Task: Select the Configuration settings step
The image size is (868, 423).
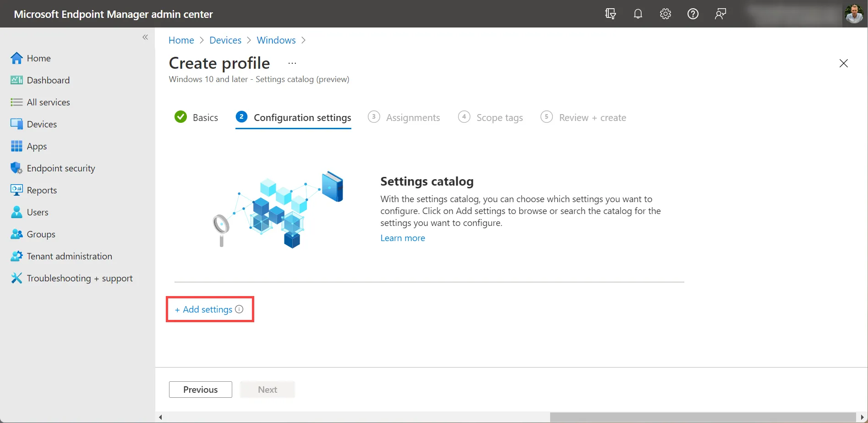Action: point(293,118)
